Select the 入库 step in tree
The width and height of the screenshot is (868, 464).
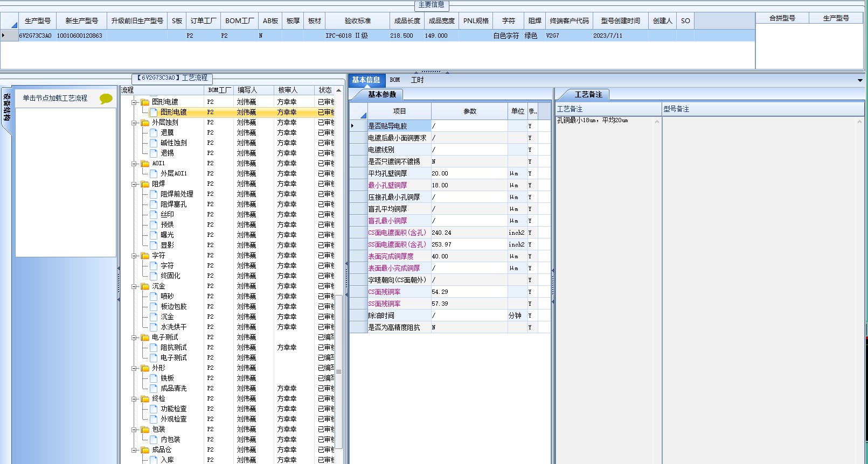click(167, 460)
